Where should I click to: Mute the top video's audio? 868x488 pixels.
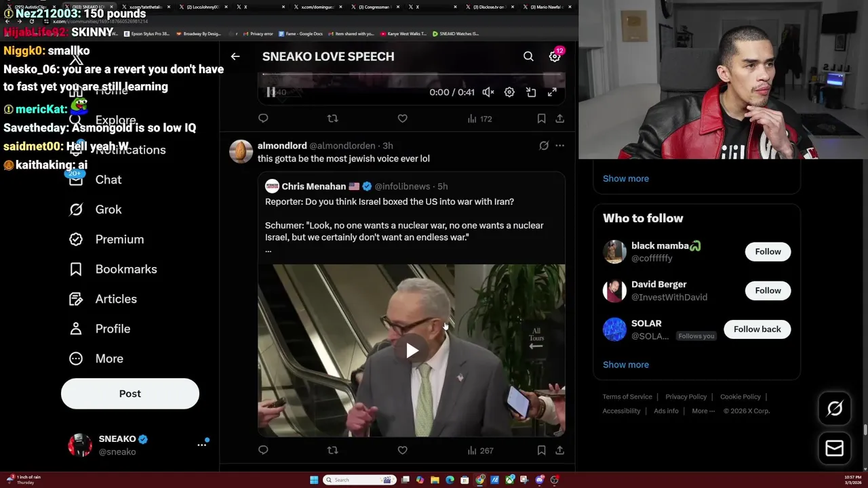click(x=488, y=92)
